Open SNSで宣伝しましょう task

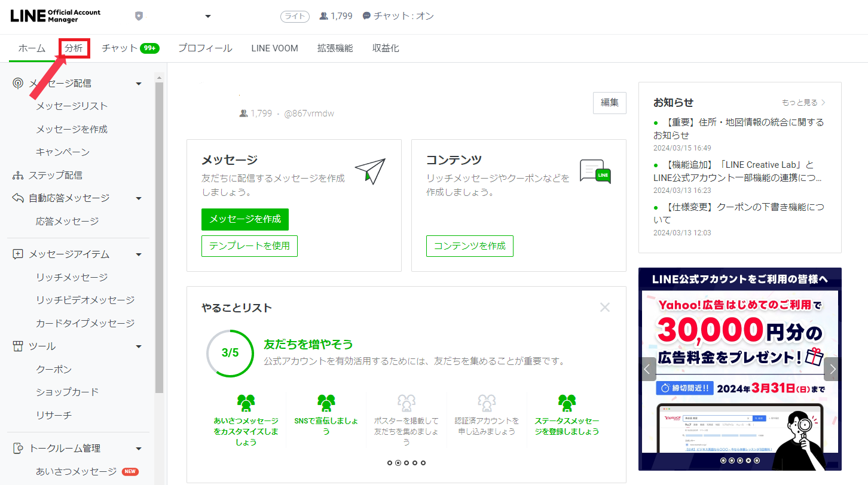326,415
